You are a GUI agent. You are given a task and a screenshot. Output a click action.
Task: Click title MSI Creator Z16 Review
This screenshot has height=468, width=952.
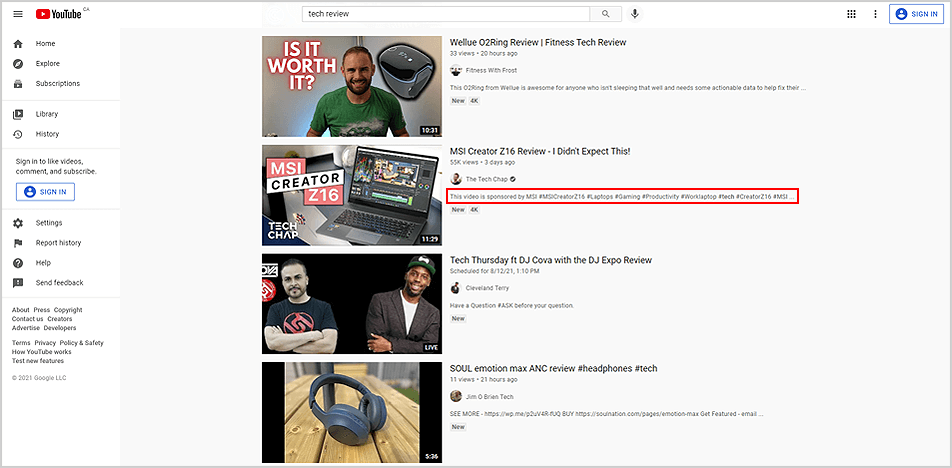pyautogui.click(x=540, y=151)
